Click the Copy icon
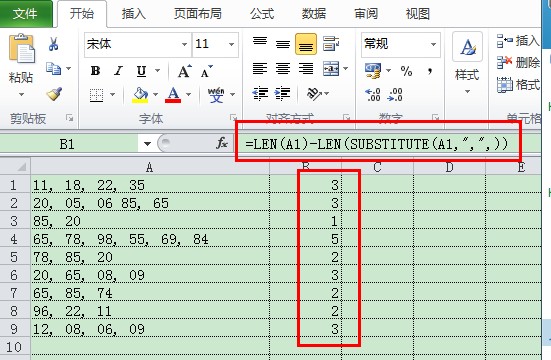Screen dimensions: 551x360 53,69
